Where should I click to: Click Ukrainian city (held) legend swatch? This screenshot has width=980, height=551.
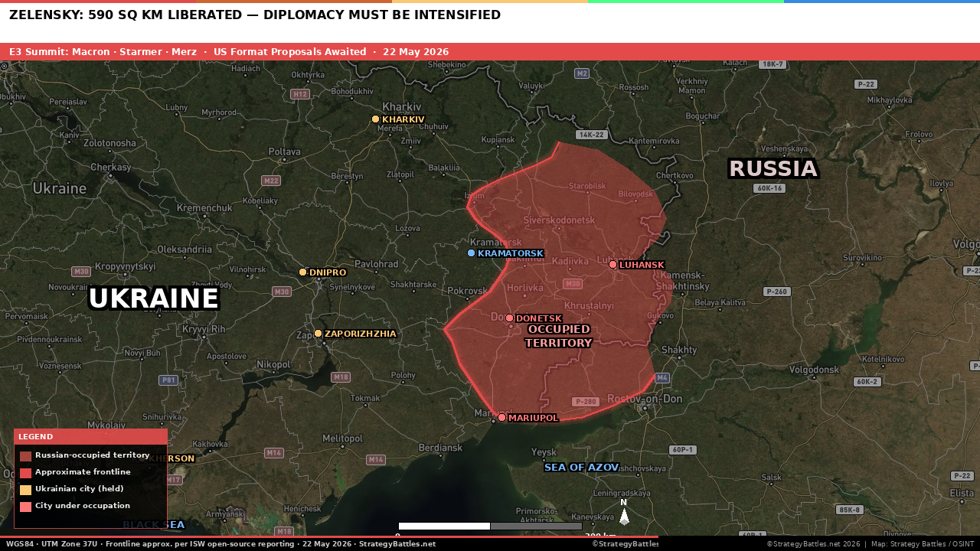tap(25, 490)
